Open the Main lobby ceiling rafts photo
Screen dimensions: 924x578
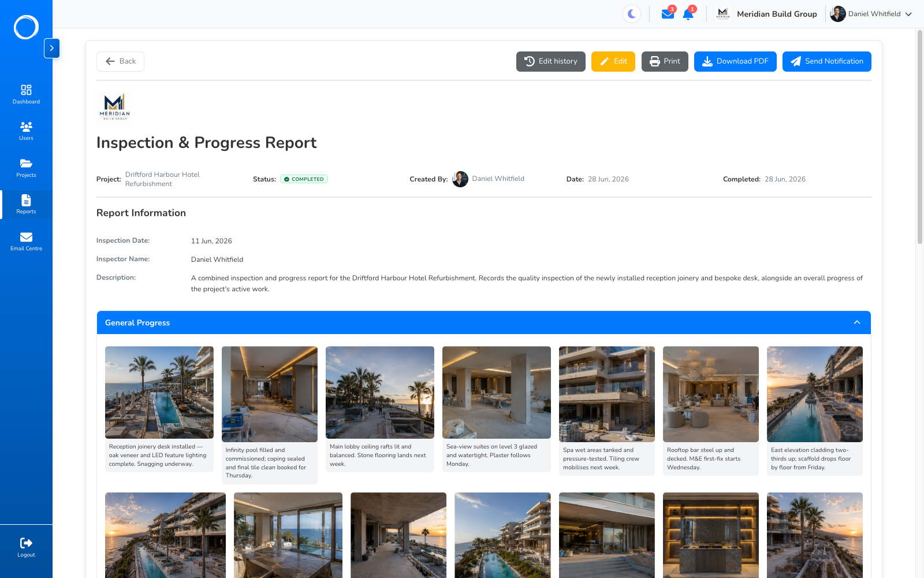(380, 392)
